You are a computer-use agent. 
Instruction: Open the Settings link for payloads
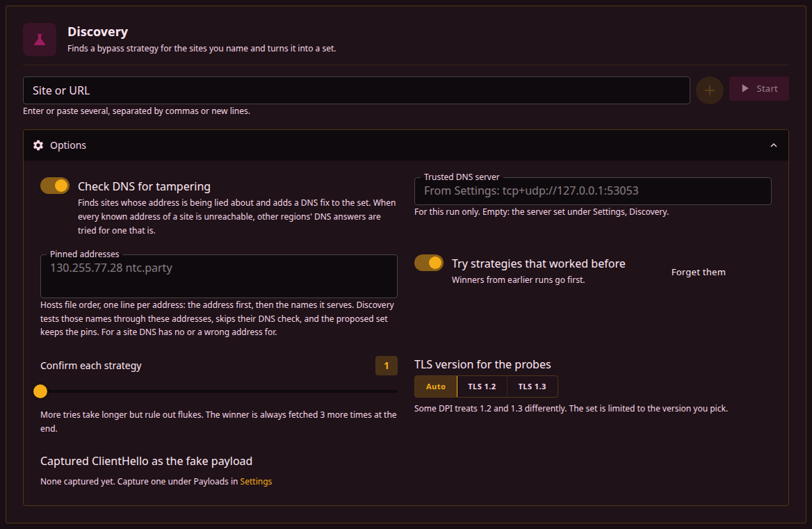click(x=256, y=481)
